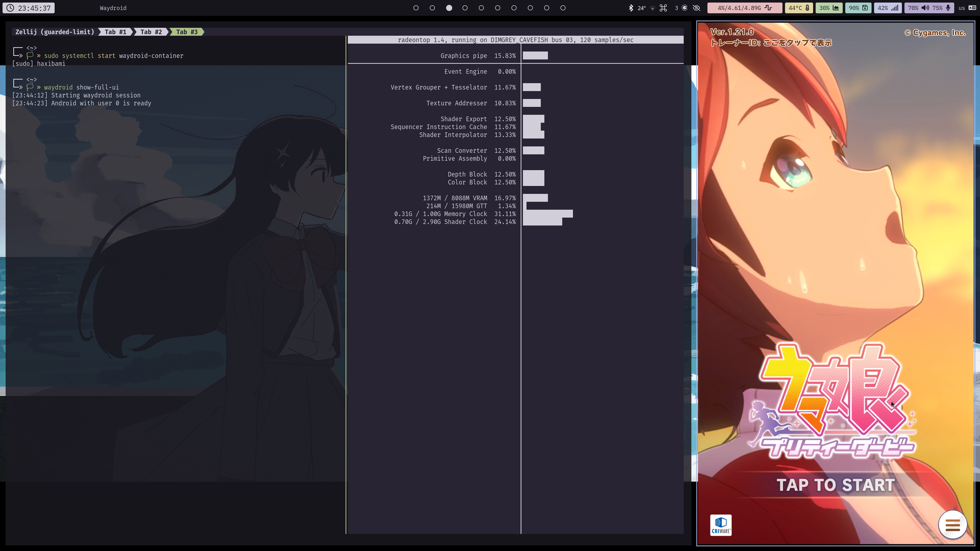Image resolution: width=980 pixels, height=551 pixels.
Task: Switch to the fourth workspace dot
Action: click(x=465, y=8)
